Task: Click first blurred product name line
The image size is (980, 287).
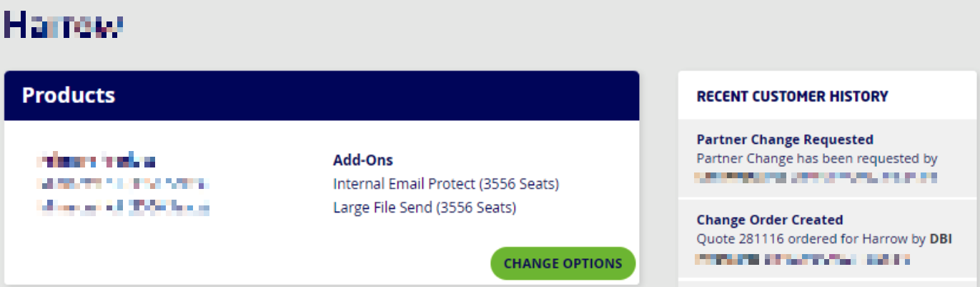Action: coord(96,160)
